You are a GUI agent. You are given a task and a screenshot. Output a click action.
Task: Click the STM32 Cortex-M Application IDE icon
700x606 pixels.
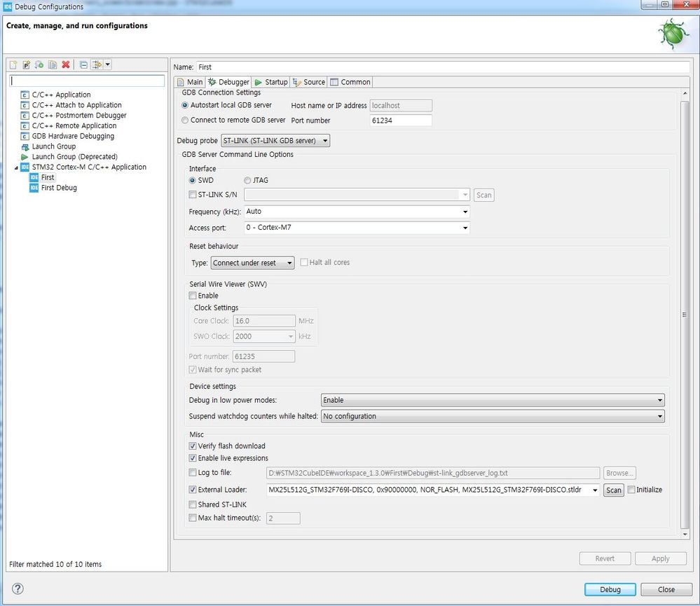click(25, 167)
